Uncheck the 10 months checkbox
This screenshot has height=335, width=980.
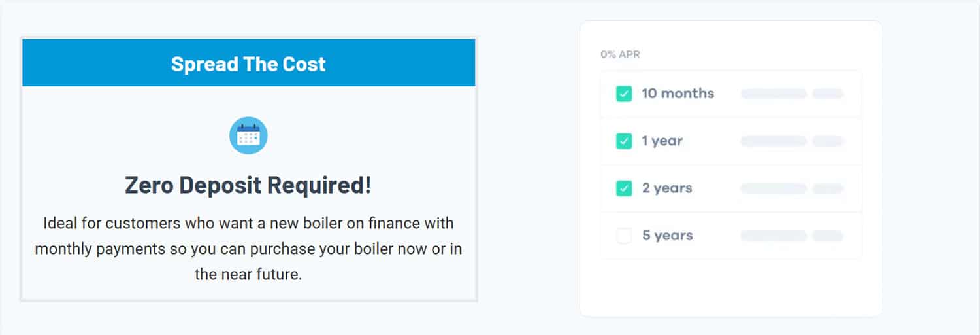click(x=624, y=94)
